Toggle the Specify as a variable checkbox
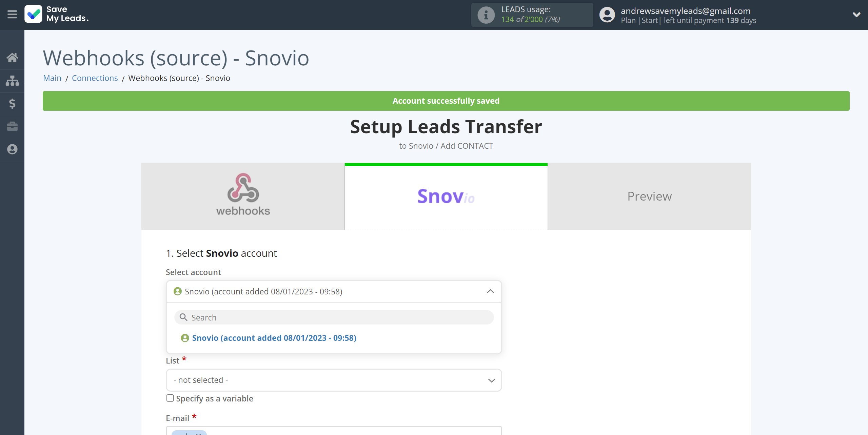The width and height of the screenshot is (868, 435). 171,398
